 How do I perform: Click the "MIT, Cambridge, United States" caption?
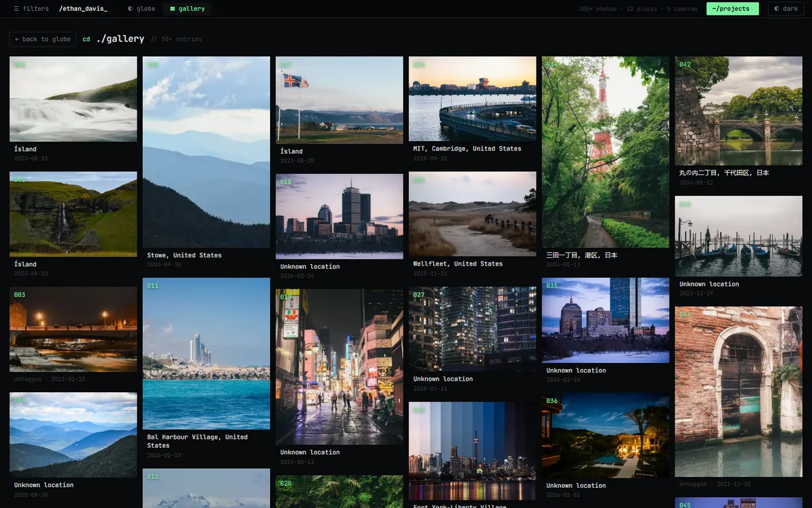click(467, 148)
